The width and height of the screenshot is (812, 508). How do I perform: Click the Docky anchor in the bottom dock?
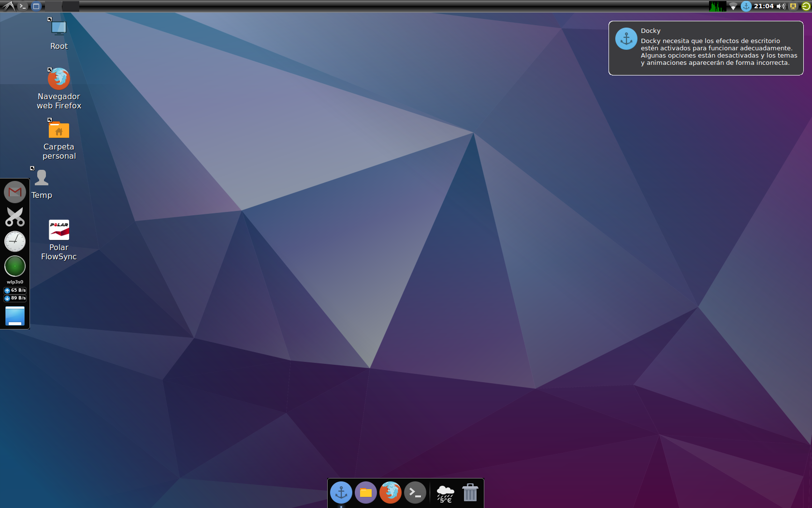[341, 493]
